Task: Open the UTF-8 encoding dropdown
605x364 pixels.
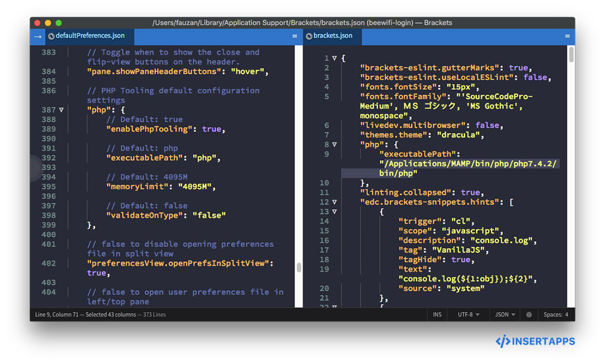Action: 469,314
